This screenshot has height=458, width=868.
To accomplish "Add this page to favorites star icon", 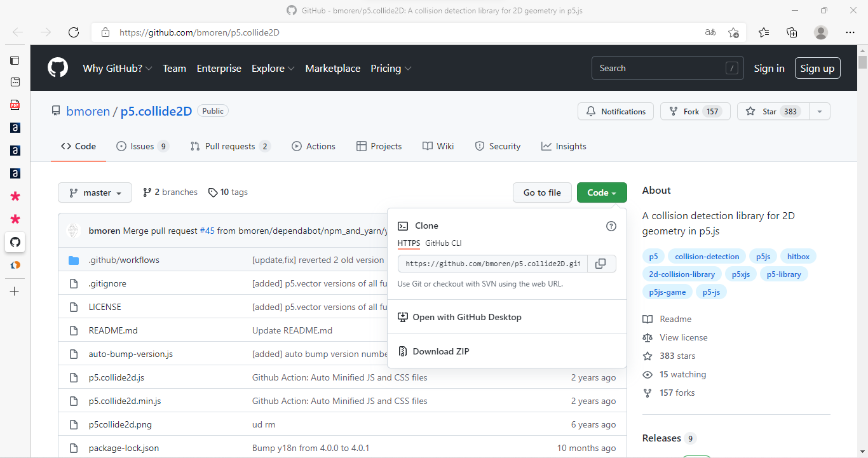I will (733, 32).
